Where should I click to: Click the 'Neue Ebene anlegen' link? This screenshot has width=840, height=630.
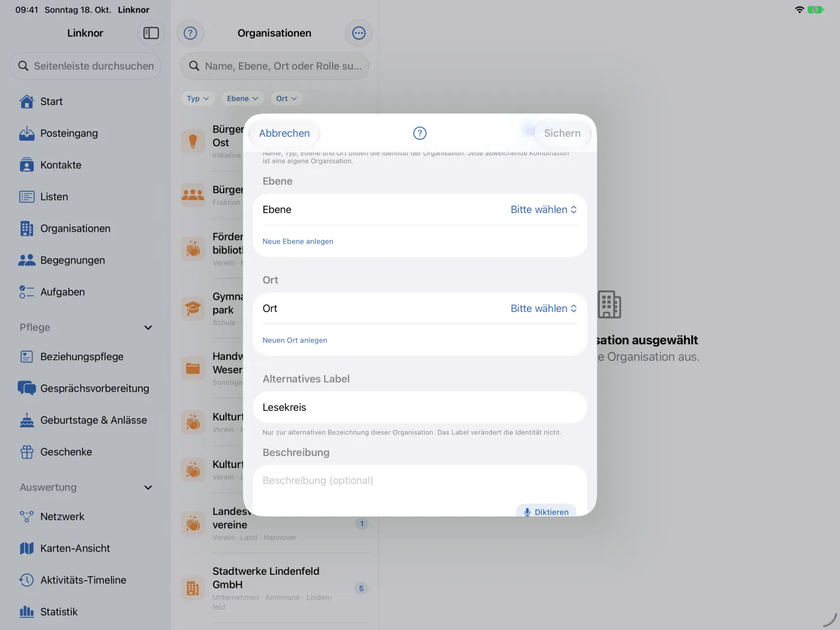(x=298, y=241)
